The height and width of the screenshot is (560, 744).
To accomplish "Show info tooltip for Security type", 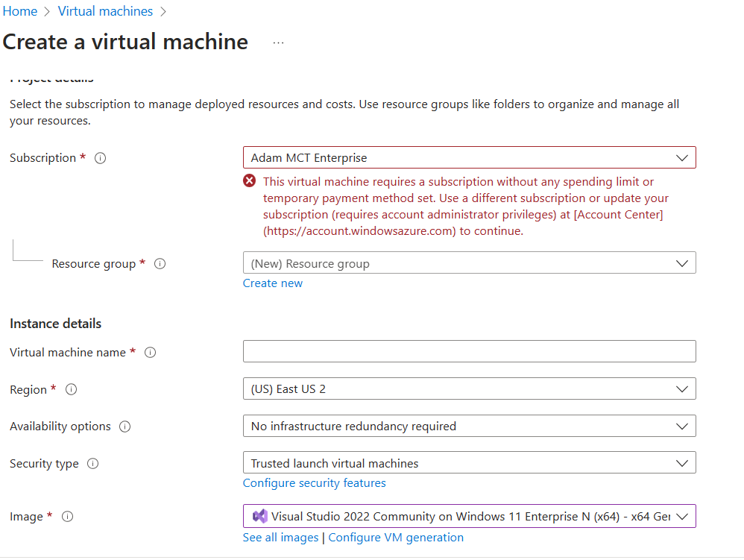I will pyautogui.click(x=93, y=463).
